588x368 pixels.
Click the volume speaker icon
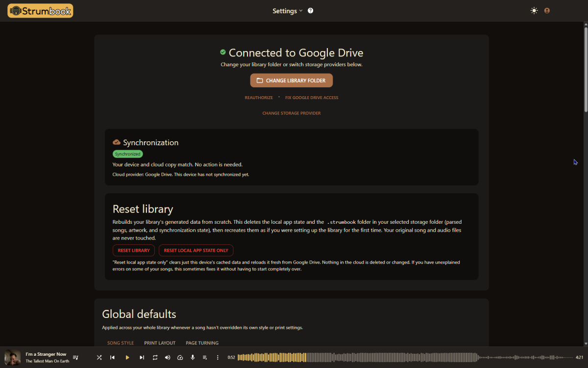click(168, 358)
